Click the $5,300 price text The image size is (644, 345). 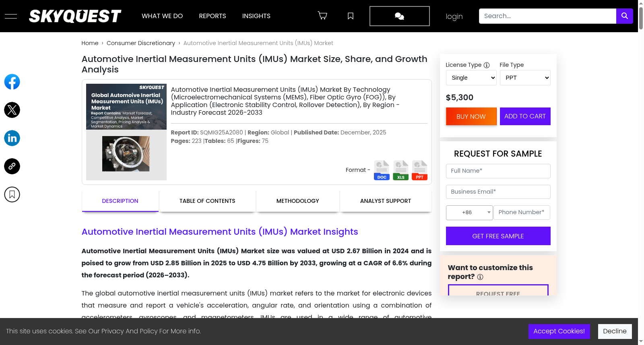click(x=460, y=97)
